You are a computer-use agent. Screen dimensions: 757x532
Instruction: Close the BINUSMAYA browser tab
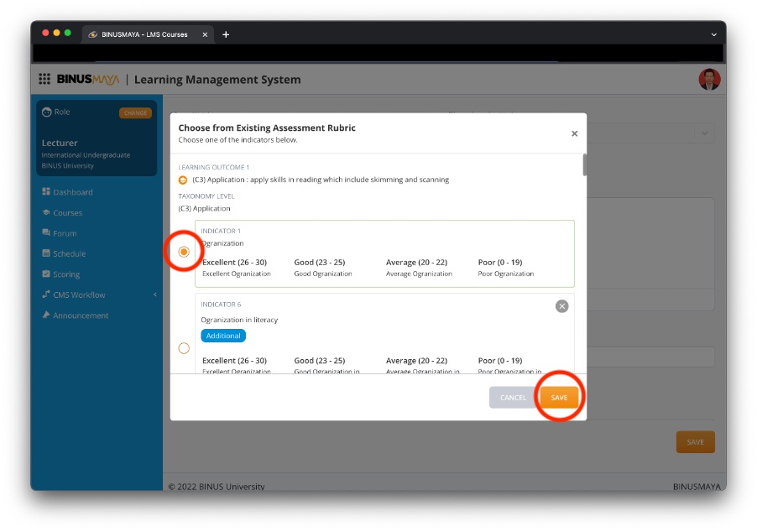click(x=205, y=34)
